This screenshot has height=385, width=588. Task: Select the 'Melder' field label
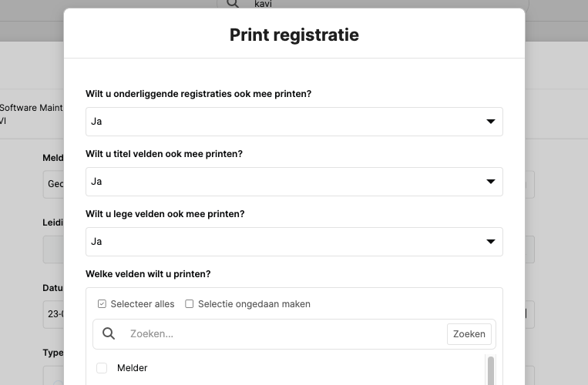(x=133, y=368)
